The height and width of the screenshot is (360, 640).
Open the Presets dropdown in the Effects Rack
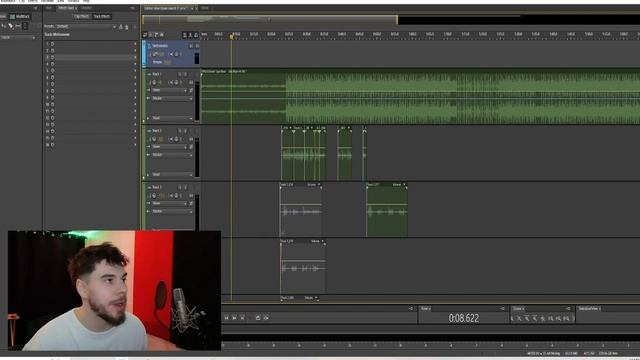(86, 27)
